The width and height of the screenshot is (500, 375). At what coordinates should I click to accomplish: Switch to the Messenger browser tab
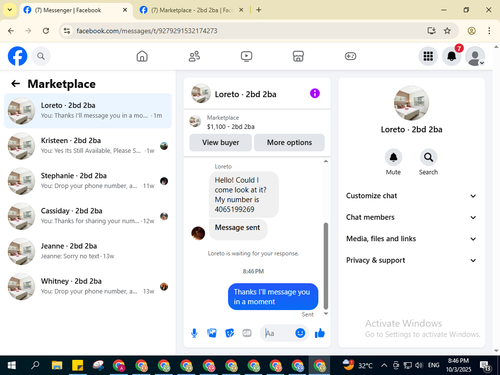(76, 10)
